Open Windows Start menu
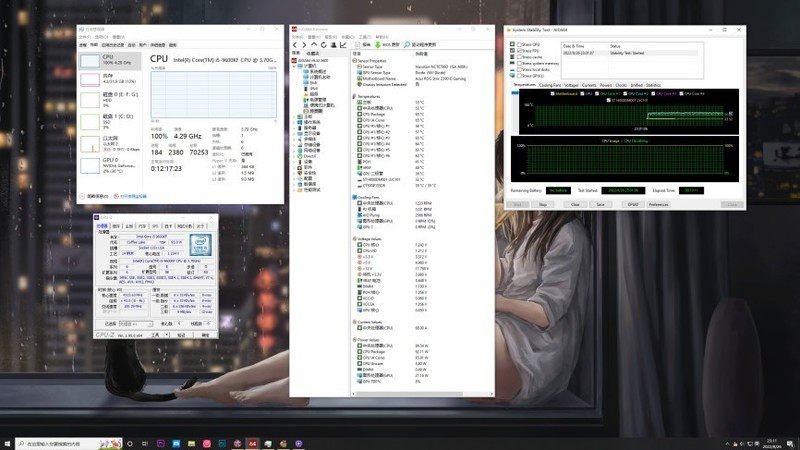This screenshot has width=800, height=450. coord(8,442)
